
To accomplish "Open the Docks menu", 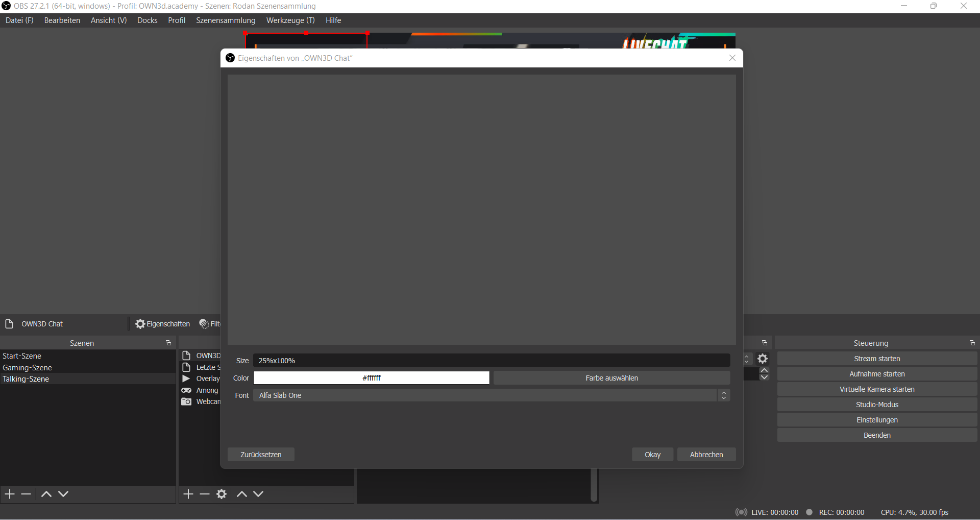I will tap(148, 20).
